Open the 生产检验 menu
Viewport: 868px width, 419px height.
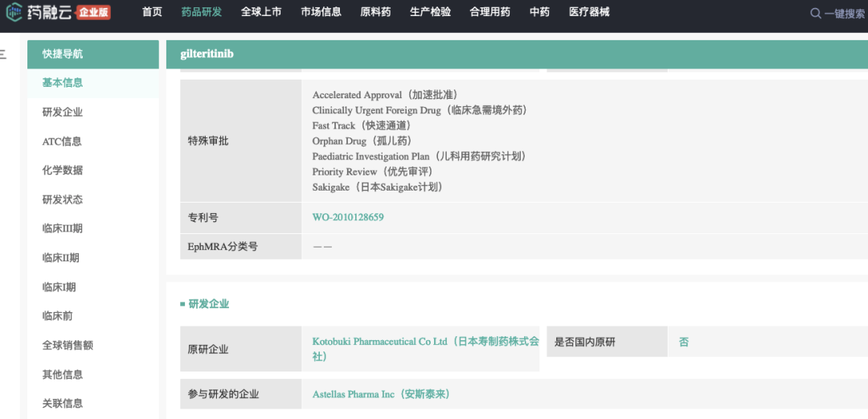430,12
